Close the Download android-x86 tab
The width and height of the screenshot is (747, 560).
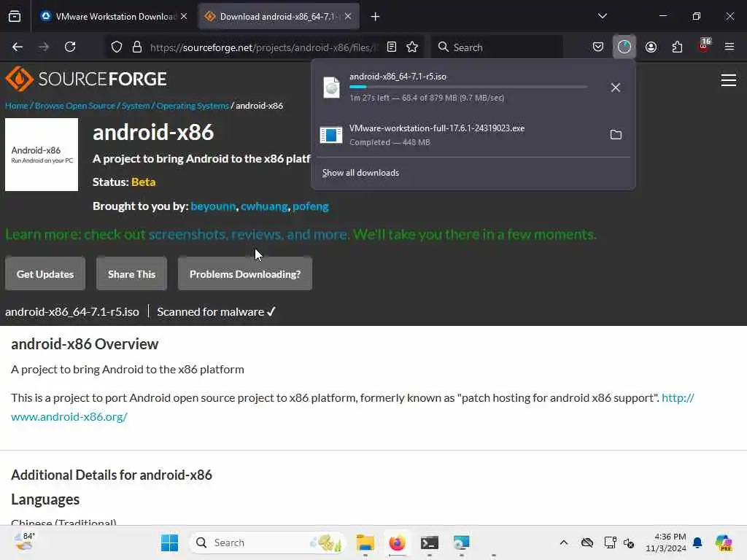tap(348, 17)
